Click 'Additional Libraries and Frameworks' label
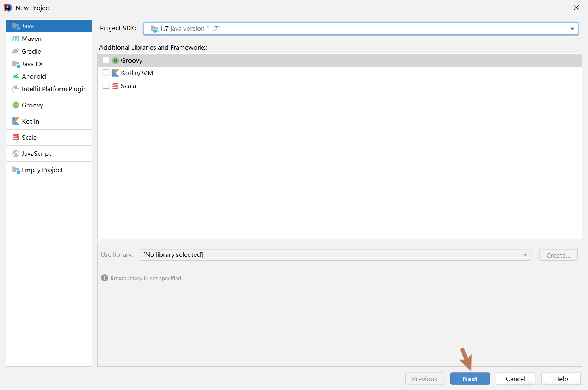Screen dimensions: 588x390 [153, 48]
